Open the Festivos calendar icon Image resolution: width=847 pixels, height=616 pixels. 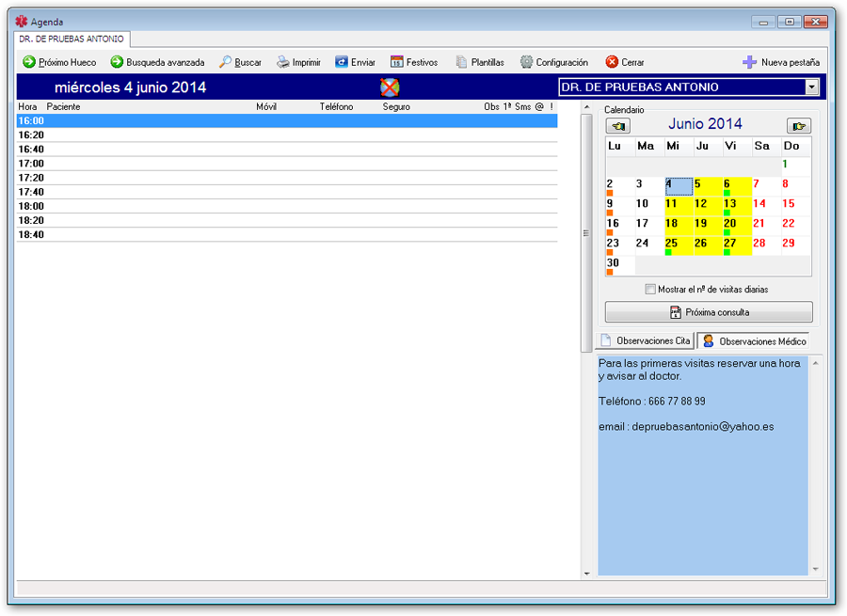tap(397, 62)
